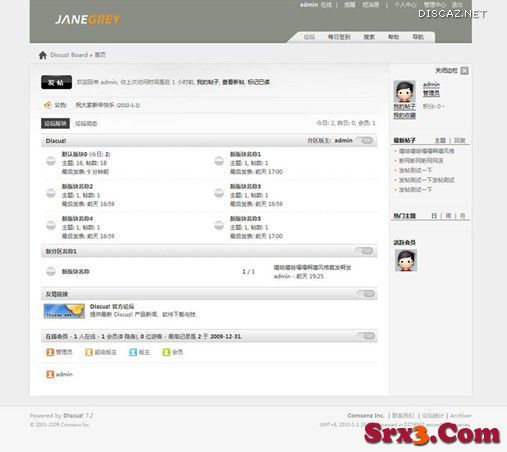Image resolution: width=507 pixels, height=452 pixels.
Task: Open the 导航 navigation menu tab
Action: tap(418, 37)
